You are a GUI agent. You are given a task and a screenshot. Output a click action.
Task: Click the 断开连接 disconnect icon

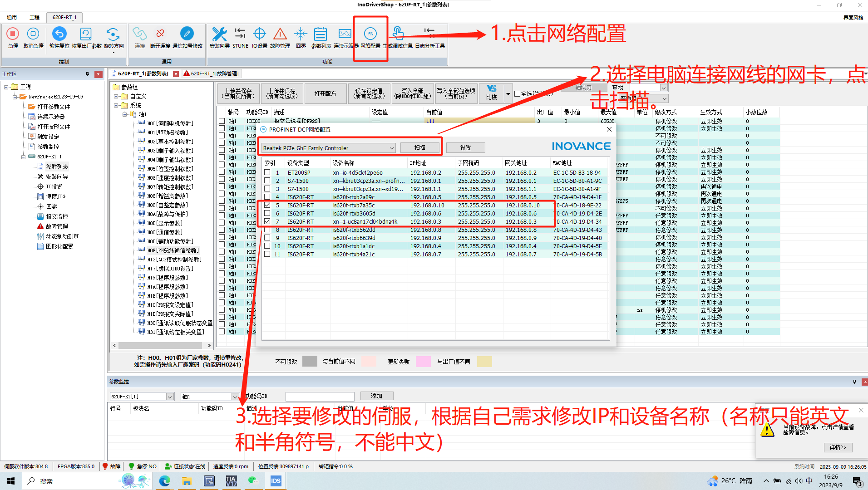click(x=160, y=34)
